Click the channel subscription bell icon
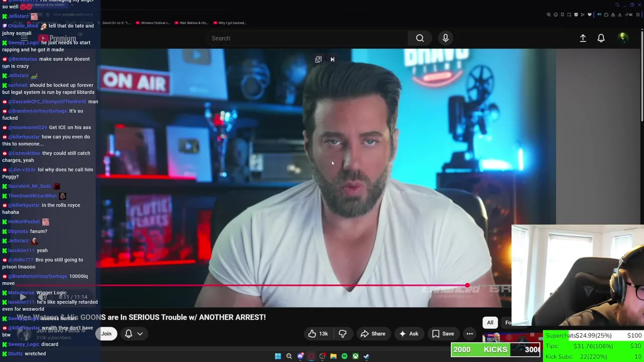 (128, 334)
